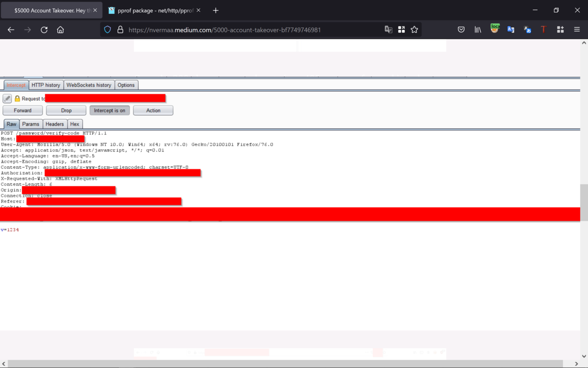Switch to the Intercept tab
Viewport: 588px width, 368px height.
click(x=16, y=85)
